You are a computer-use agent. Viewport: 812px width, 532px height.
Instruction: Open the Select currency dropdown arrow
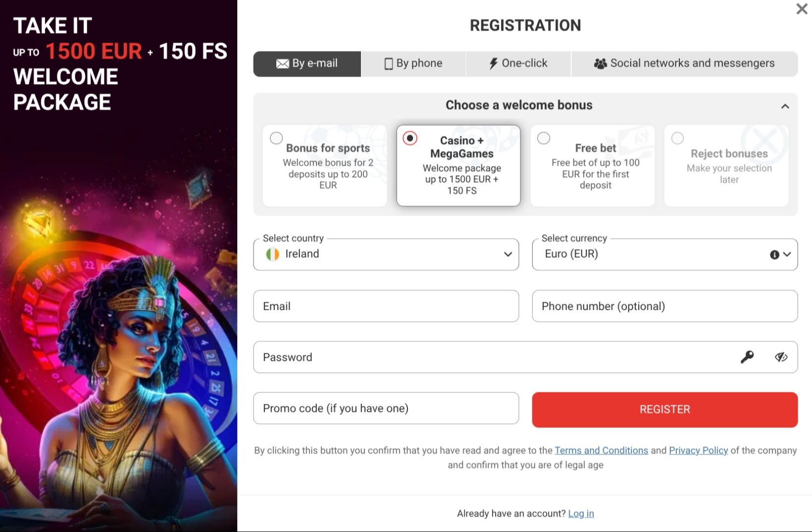coord(787,254)
